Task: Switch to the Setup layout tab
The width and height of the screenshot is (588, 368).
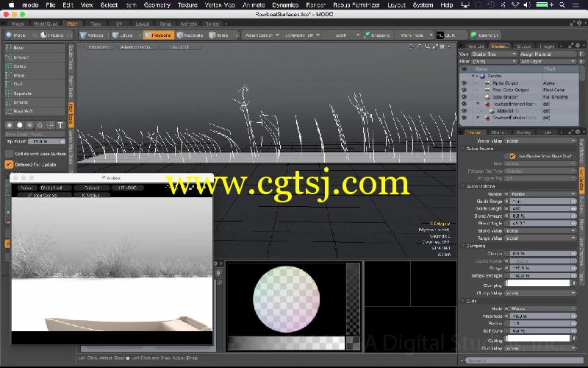Action: pyautogui.click(x=165, y=24)
